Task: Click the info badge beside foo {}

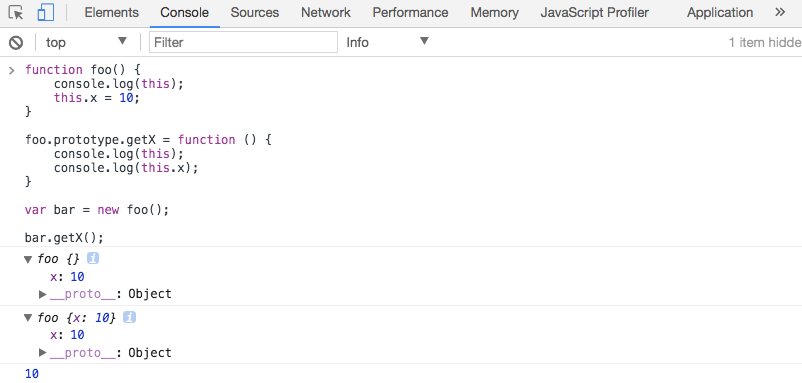Action: click(x=93, y=259)
